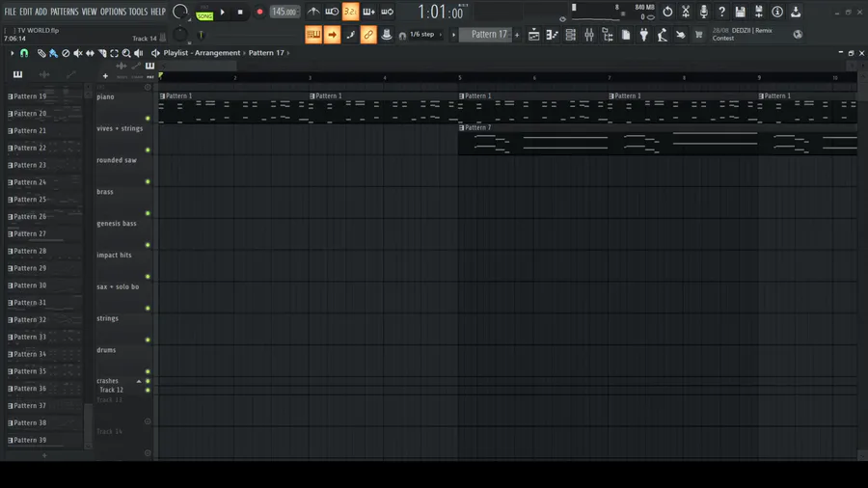Open the Piano roll via toolbar icon

(x=552, y=35)
